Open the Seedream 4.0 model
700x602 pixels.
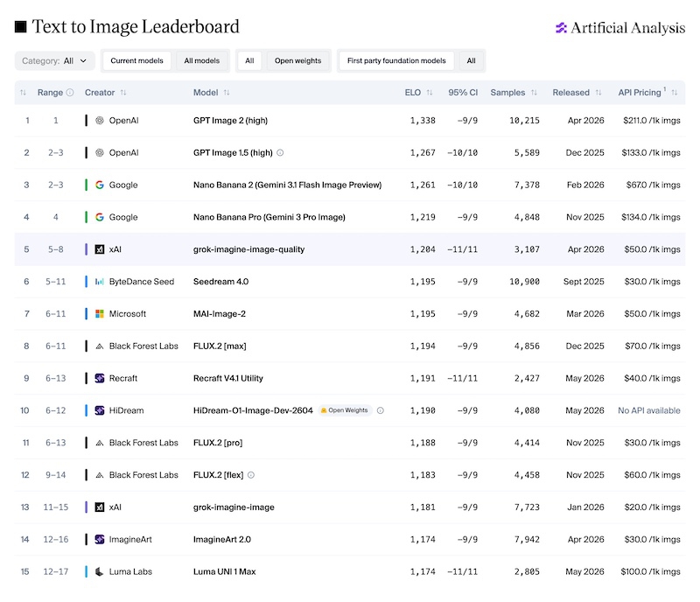click(x=221, y=282)
